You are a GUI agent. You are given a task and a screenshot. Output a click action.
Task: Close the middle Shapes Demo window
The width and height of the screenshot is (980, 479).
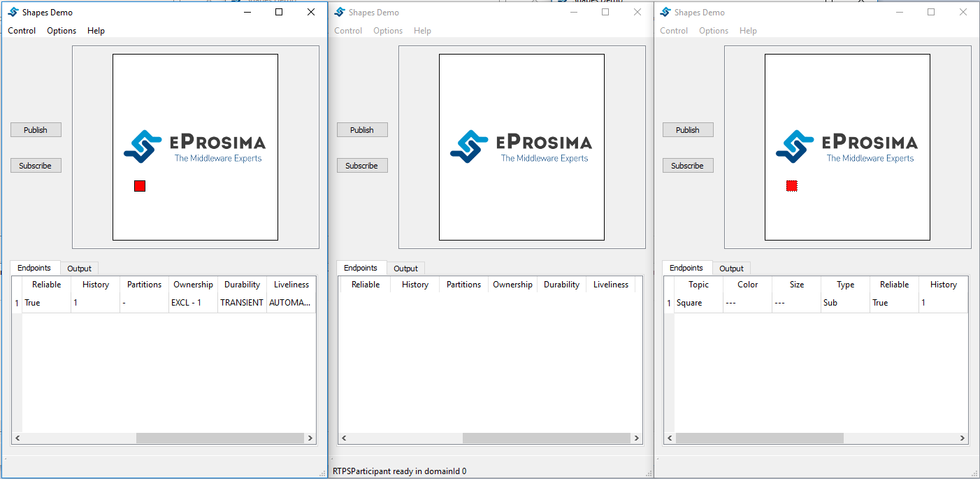click(x=637, y=12)
